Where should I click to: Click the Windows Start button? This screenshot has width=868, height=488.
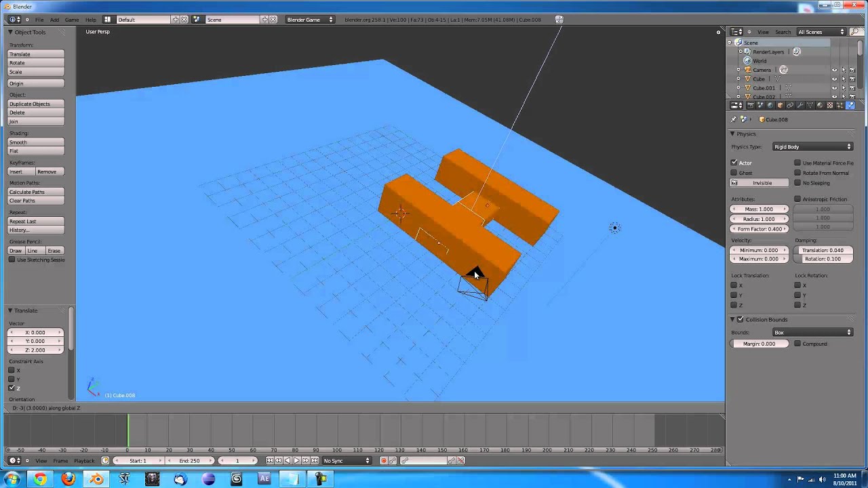[12, 479]
